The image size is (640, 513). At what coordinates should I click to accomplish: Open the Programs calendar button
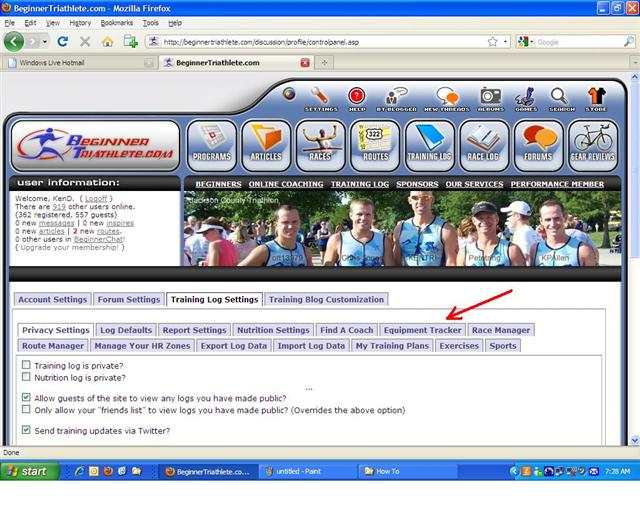click(212, 146)
